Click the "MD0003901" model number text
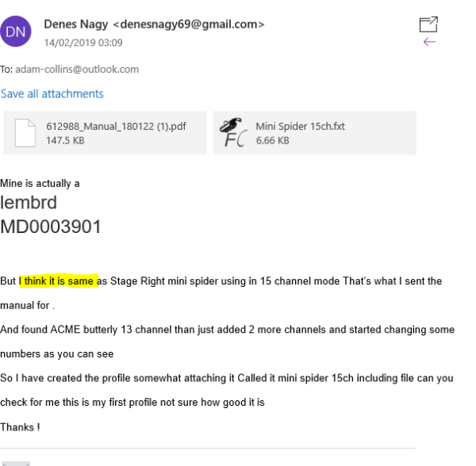This screenshot has height=466, width=476. (51, 227)
